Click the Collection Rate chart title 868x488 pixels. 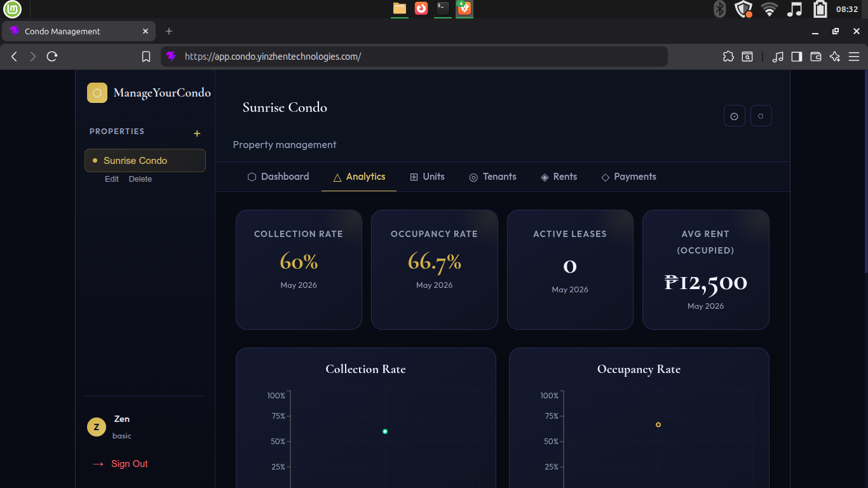[x=365, y=369]
